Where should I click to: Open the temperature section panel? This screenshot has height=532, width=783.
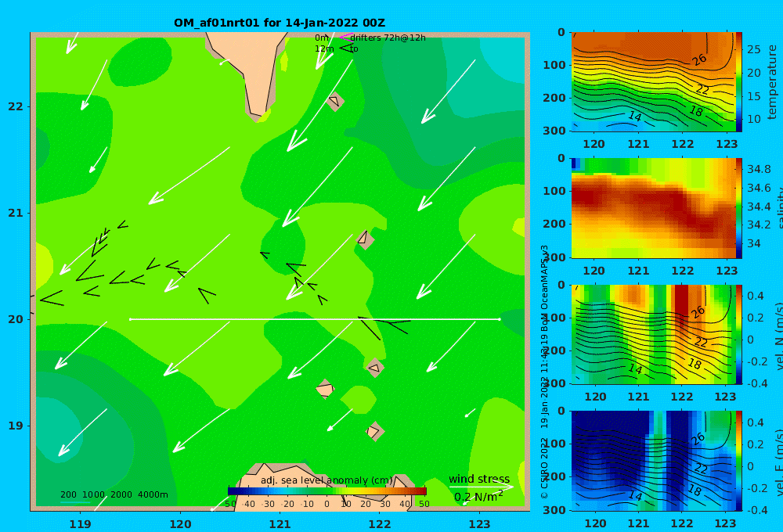[x=653, y=82]
